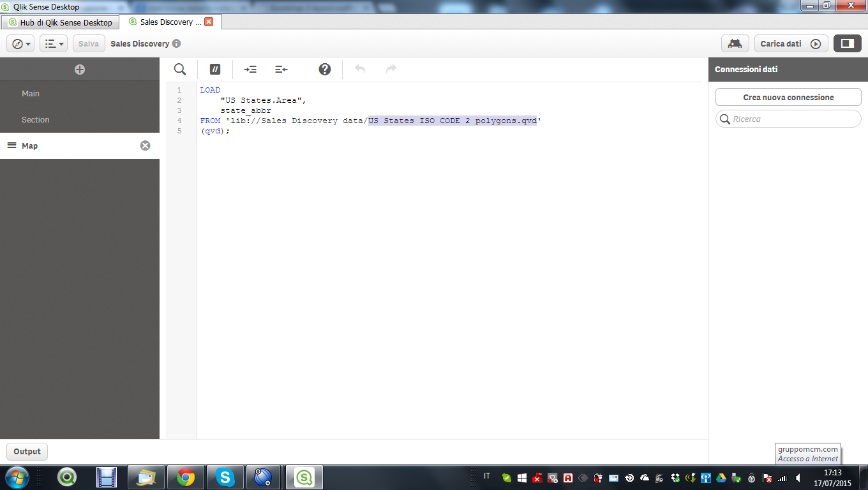Open the navigation compass menu

(x=20, y=44)
